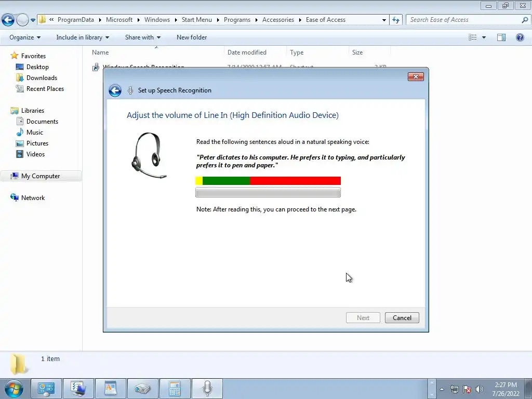Open the address bar history dropdown

click(384, 20)
